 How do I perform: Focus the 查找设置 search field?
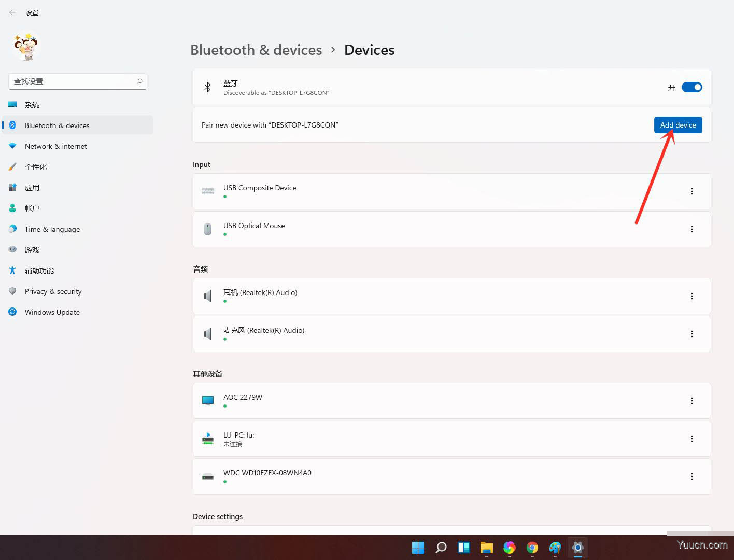(78, 81)
